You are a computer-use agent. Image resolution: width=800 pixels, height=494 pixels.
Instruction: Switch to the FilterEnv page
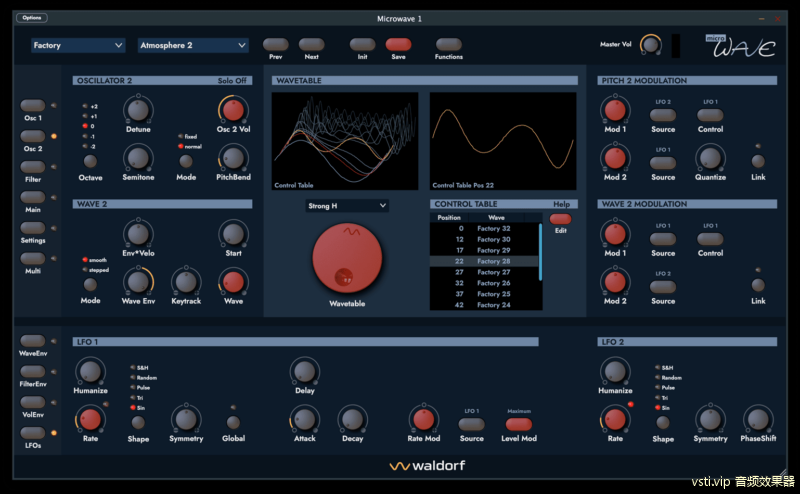click(x=33, y=372)
